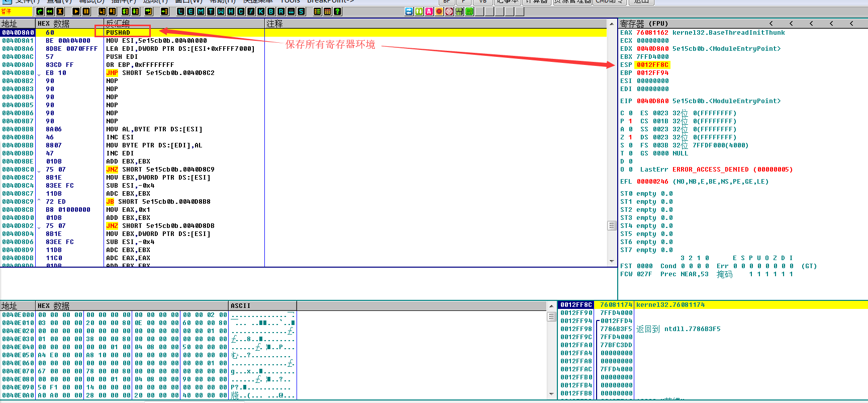Click the orange grid appearance icon
Screen dimensions: 868x403
[x=328, y=11]
